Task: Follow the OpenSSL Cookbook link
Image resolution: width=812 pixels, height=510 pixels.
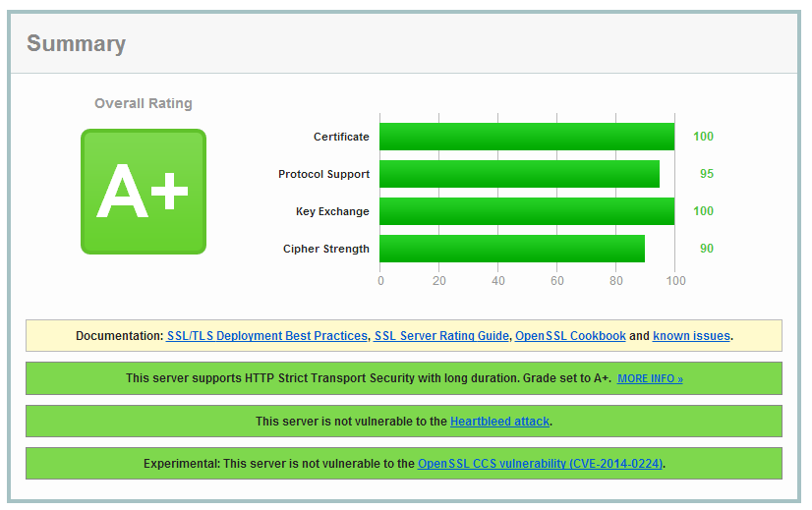Action: 570,336
